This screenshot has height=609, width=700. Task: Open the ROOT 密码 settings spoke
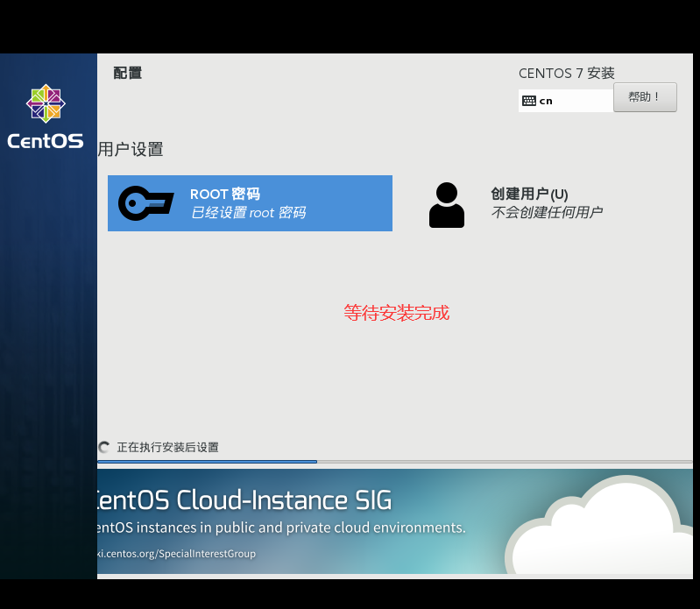click(x=250, y=203)
